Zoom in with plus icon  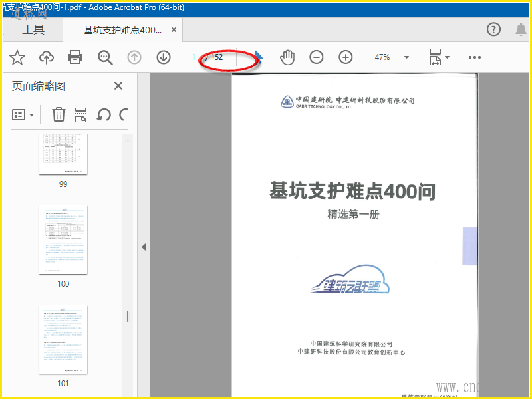pyautogui.click(x=345, y=57)
